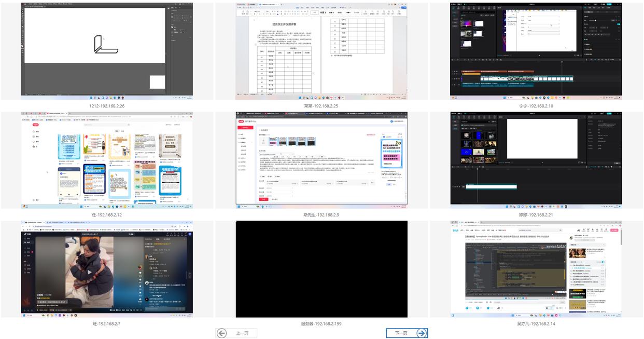This screenshot has width=644, height=339.
Task: Open 吴亦凡's coding video screen thumbnail
Action: point(536,269)
